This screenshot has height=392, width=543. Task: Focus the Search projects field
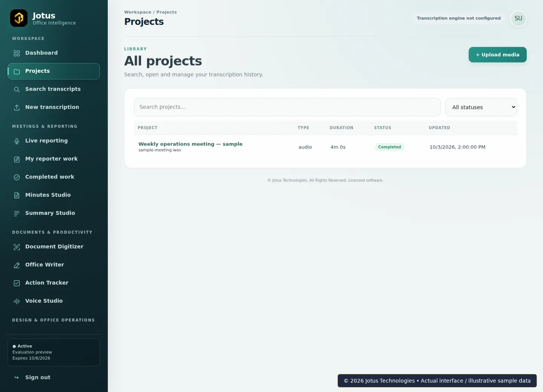click(287, 107)
